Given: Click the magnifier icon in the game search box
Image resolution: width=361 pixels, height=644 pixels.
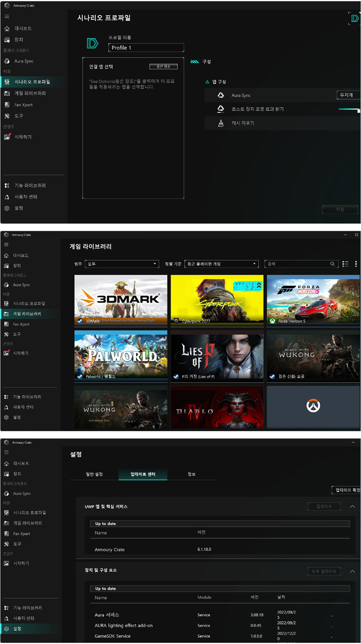Looking at the screenshot, I should [332, 264].
